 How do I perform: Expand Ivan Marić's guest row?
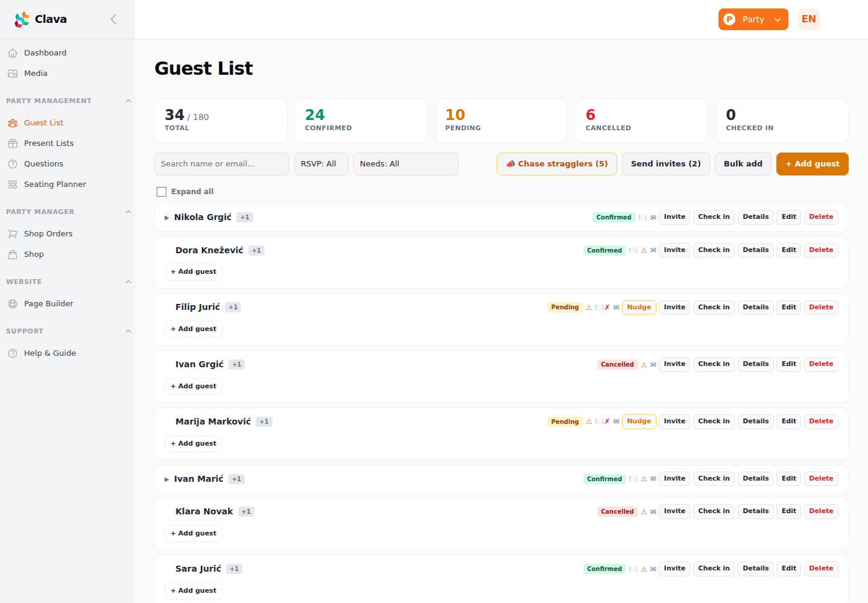pos(167,479)
